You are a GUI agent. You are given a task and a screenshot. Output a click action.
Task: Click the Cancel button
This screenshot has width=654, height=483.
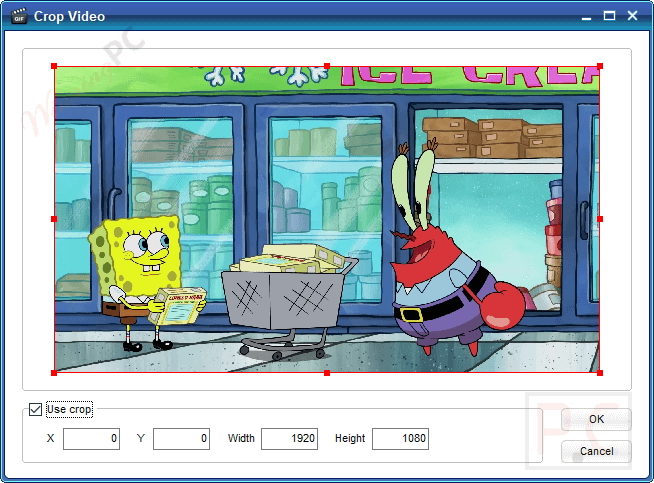tap(596, 451)
